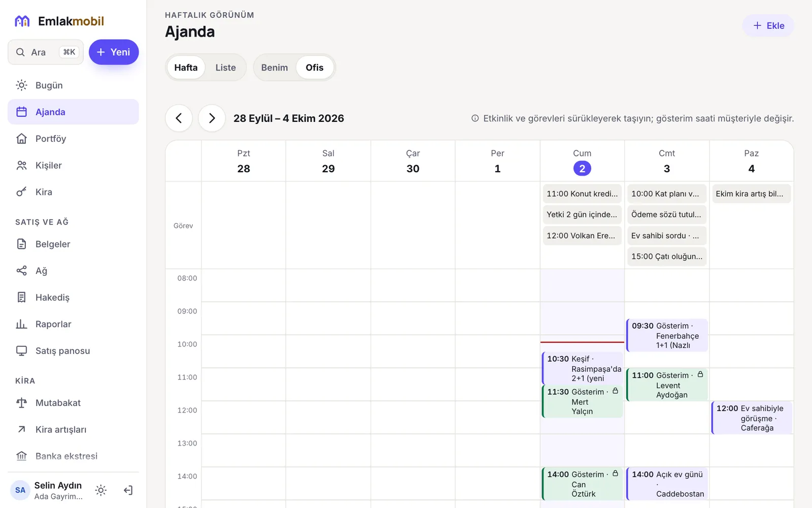812x508 pixels.
Task: Open the 10:00 Kat planı task
Action: [667, 194]
